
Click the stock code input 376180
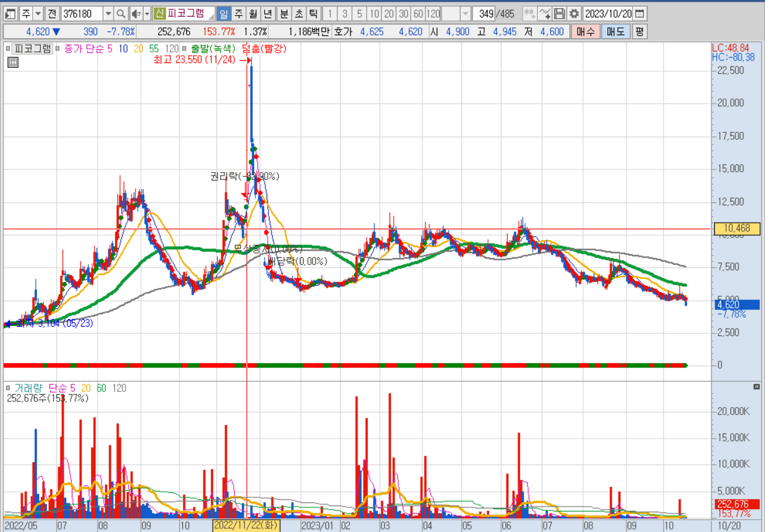tap(82, 14)
